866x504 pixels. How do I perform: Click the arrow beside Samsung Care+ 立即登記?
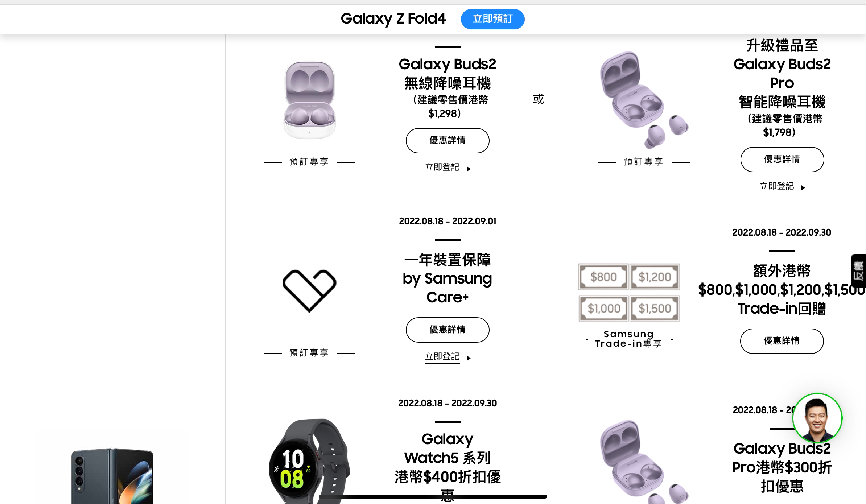tap(469, 358)
